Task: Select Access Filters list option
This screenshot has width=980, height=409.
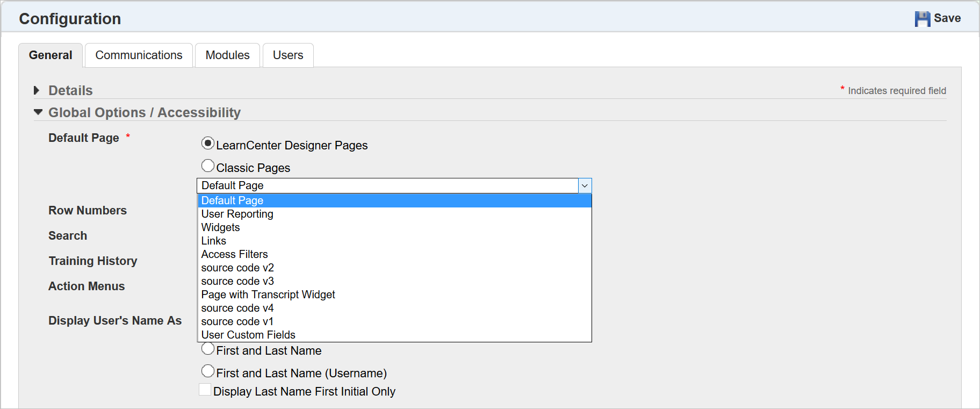Action: tap(234, 254)
